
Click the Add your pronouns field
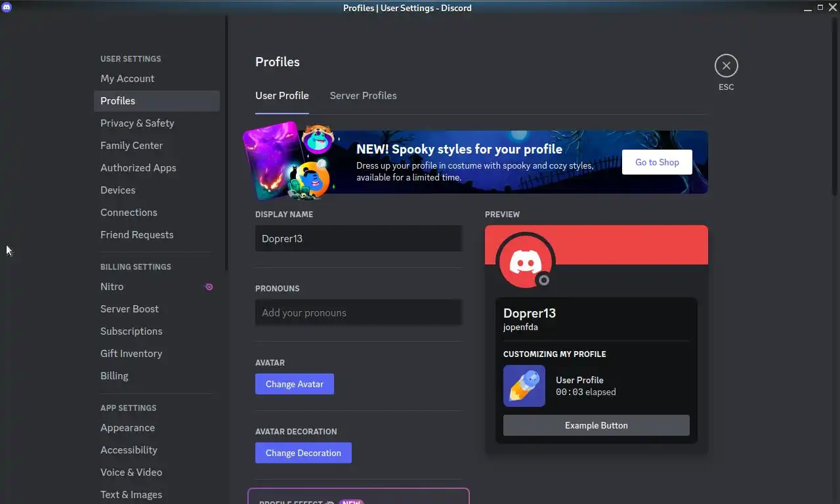(358, 312)
